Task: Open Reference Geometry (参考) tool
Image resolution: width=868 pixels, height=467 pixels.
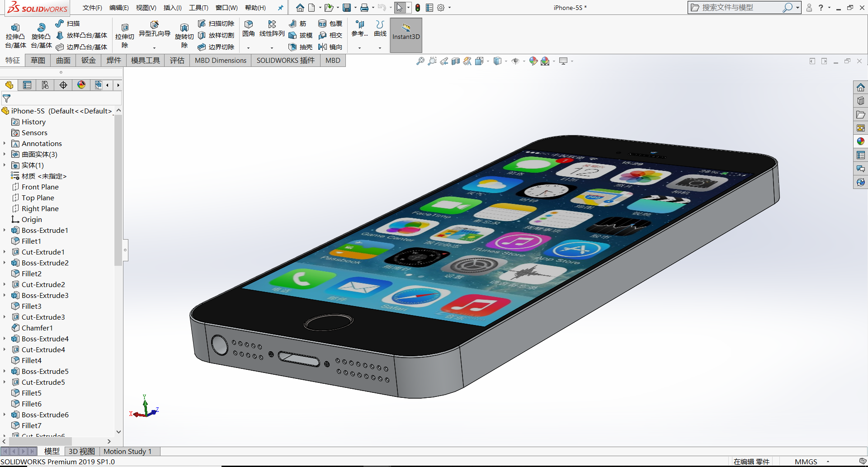Action: (x=359, y=28)
